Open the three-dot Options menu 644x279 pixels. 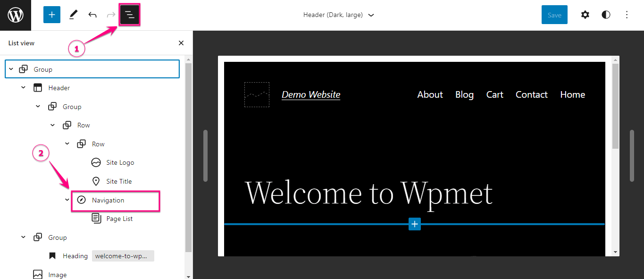point(627,15)
